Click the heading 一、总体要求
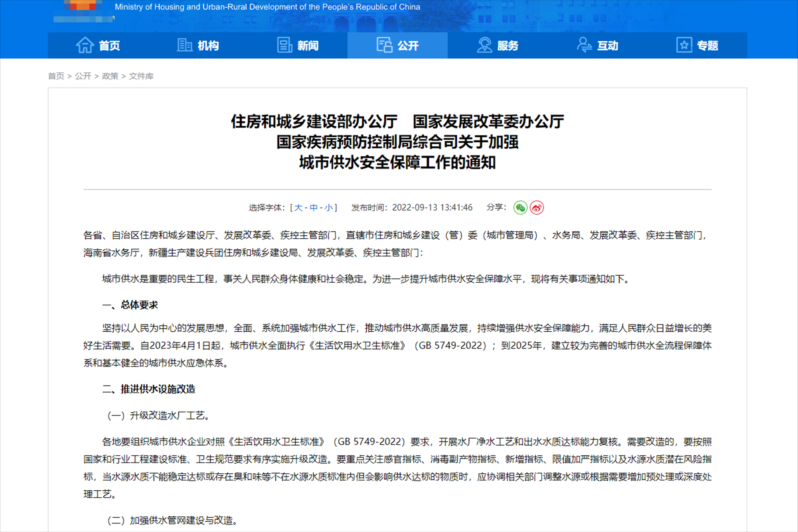Viewport: 798px width, 532px height. coord(130,305)
